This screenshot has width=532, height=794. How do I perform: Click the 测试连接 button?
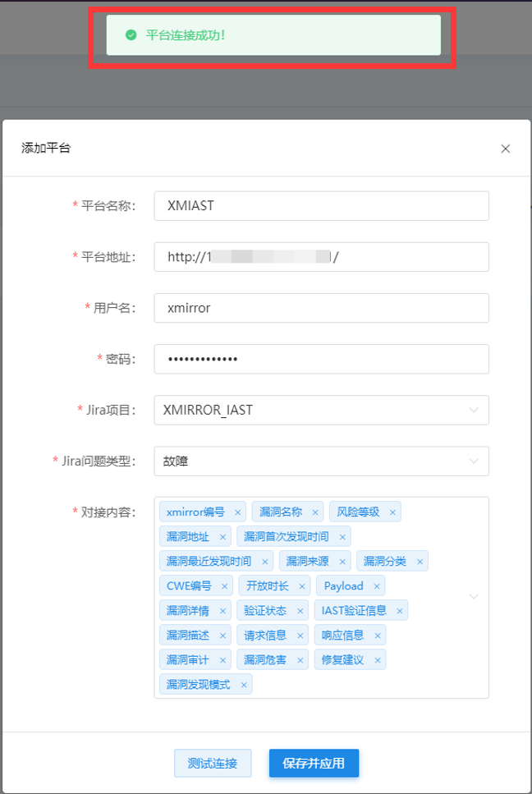click(x=213, y=763)
